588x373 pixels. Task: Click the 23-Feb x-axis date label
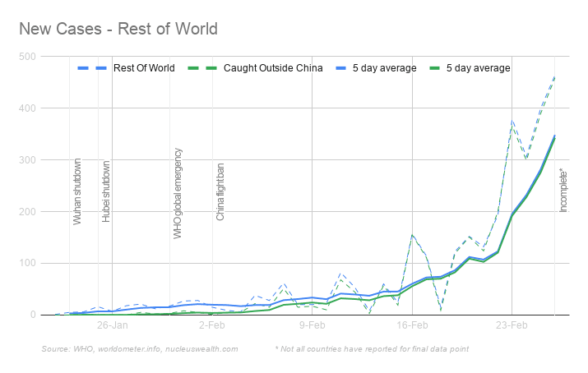(512, 325)
